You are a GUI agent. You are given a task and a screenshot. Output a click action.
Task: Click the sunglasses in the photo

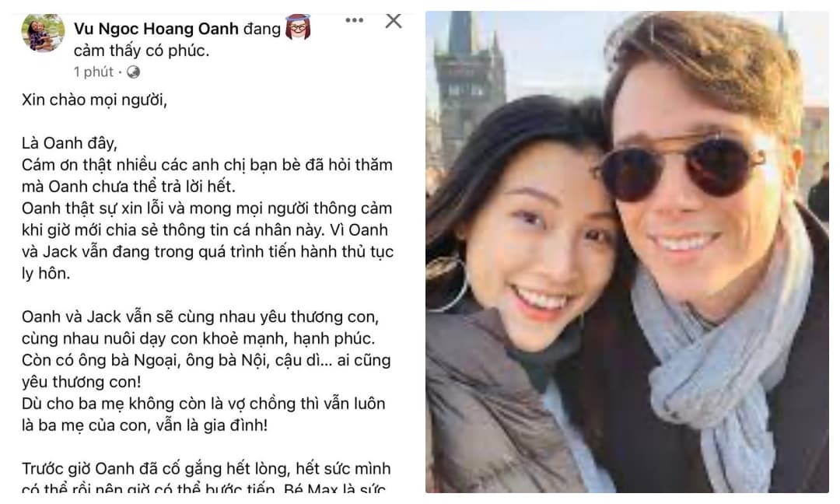pos(681,166)
